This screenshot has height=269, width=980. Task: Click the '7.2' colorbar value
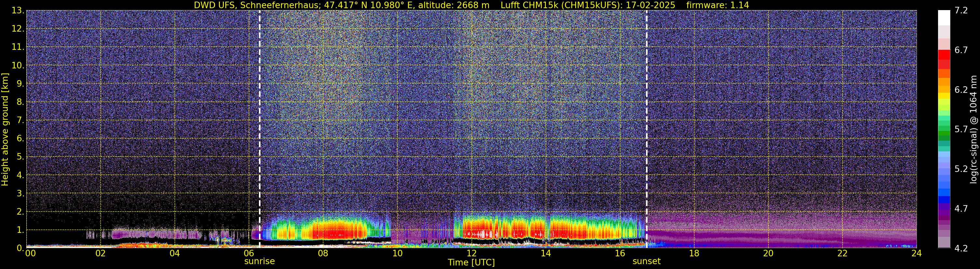point(961,11)
